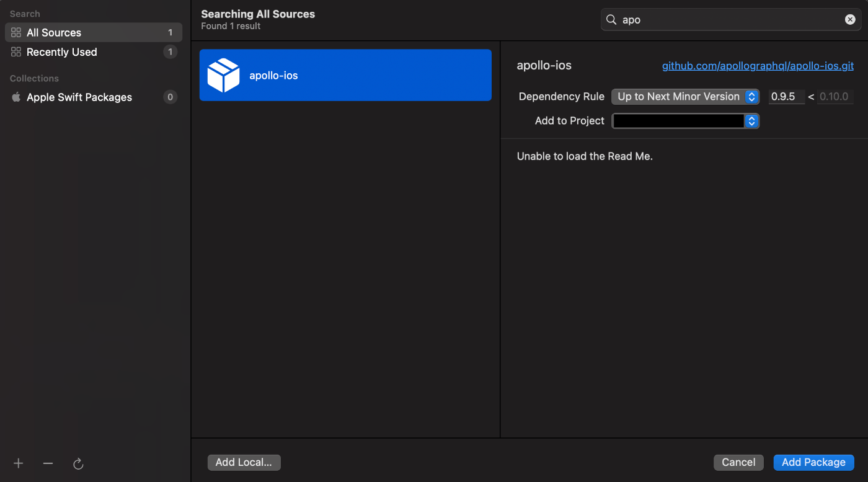Click the count badge for Recently Used
This screenshot has width=868, height=482.
pyautogui.click(x=170, y=52)
